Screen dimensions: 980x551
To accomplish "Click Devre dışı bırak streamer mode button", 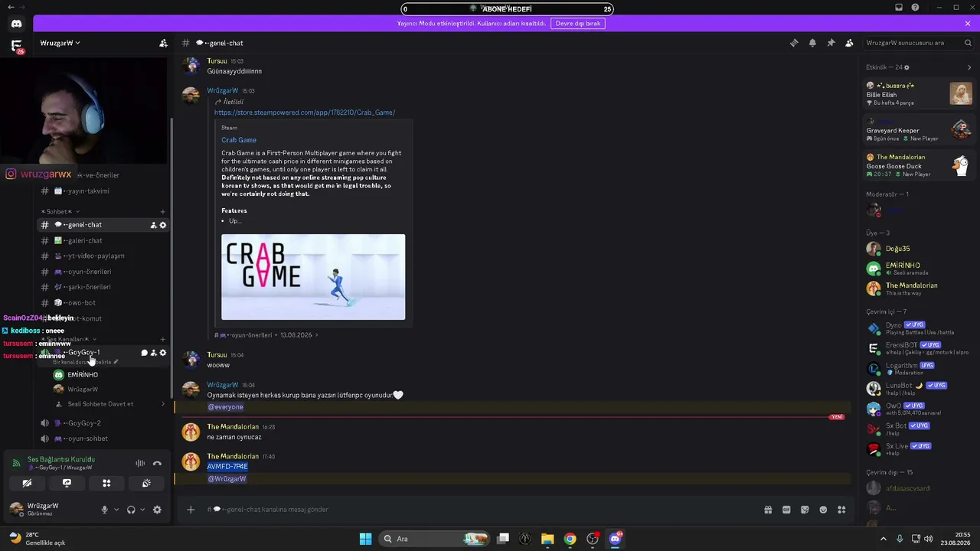I will coord(578,24).
